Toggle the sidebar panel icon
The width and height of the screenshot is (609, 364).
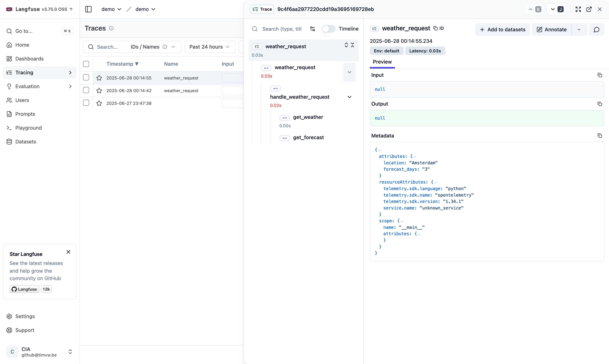88,9
